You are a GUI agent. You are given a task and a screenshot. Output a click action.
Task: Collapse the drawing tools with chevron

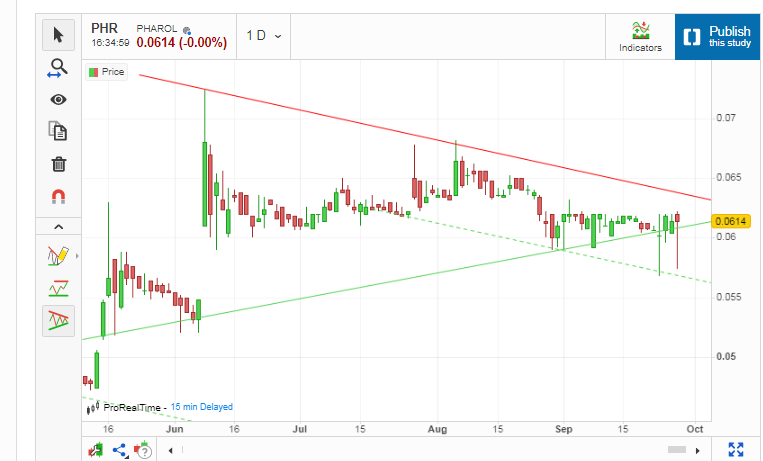[x=58, y=227]
